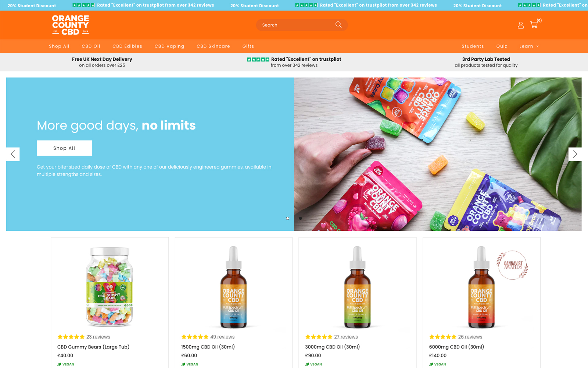Open the Students page link

[x=473, y=46]
